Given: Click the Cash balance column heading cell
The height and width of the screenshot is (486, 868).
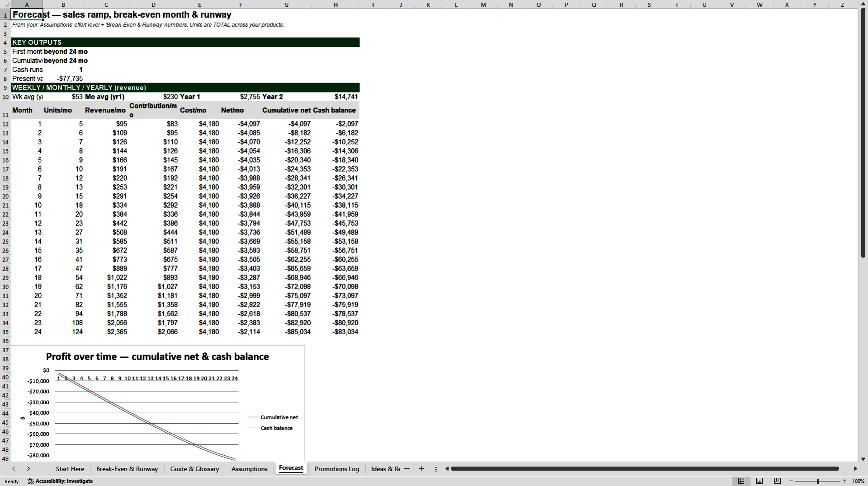Looking at the screenshot, I should [x=335, y=110].
